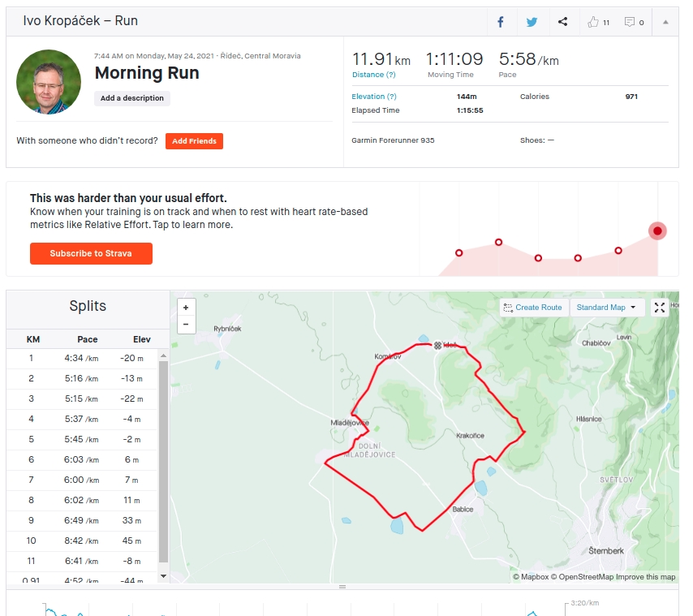Expand the map to fullscreen
This screenshot has width=693, height=616.
(660, 308)
